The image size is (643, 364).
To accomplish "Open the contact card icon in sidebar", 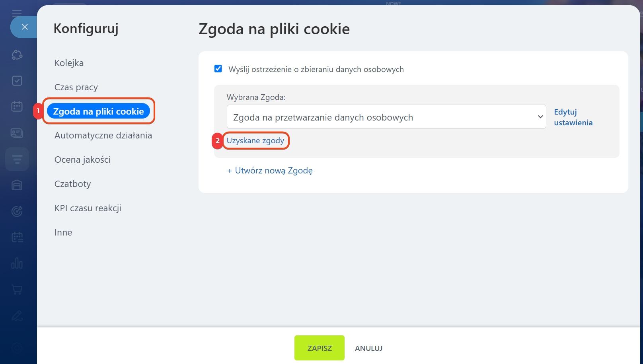I will (x=17, y=133).
